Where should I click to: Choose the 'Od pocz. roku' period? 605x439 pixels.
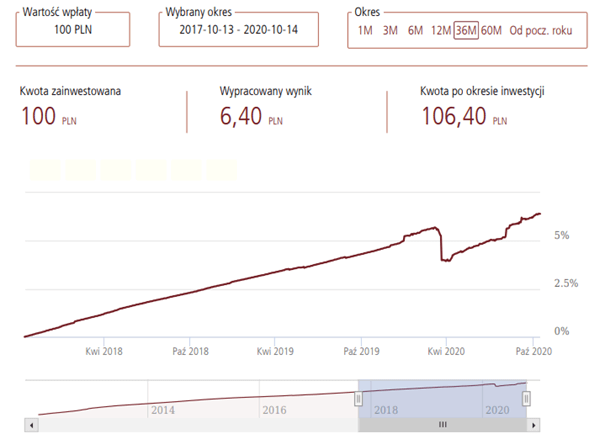coord(541,30)
